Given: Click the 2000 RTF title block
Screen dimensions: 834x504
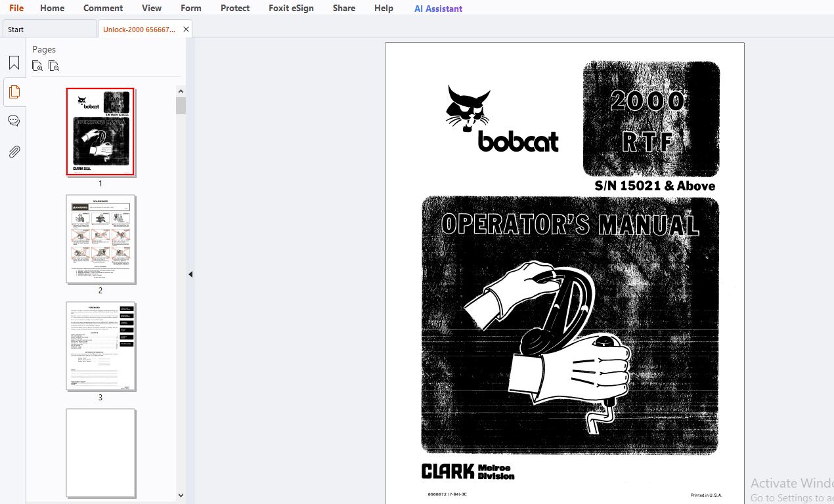Looking at the screenshot, I should pos(651,119).
